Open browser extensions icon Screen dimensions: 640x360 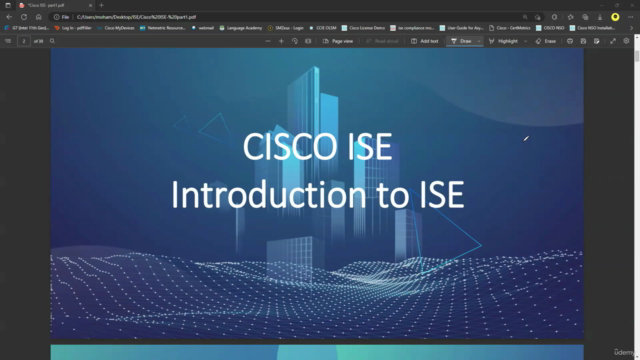click(x=554, y=17)
